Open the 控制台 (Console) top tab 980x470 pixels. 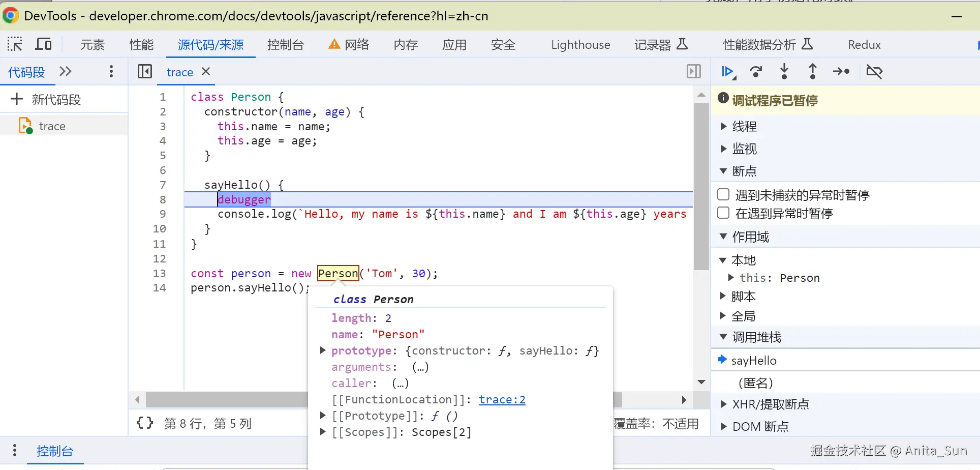(x=286, y=45)
